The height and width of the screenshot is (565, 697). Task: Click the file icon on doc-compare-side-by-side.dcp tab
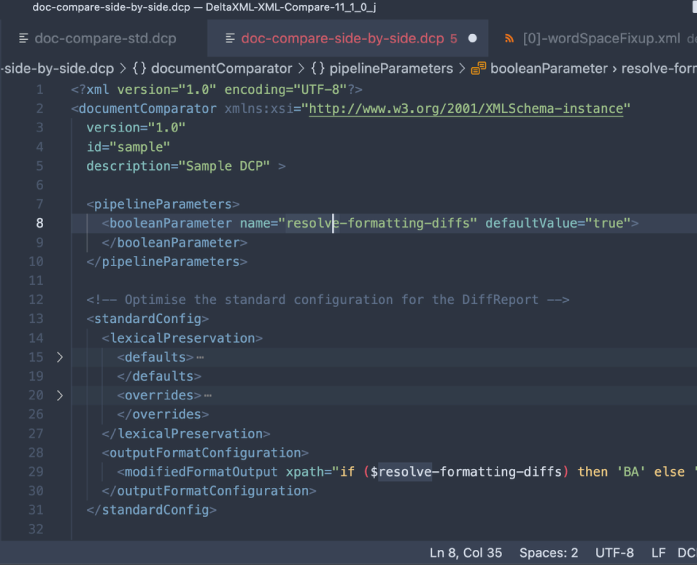click(x=229, y=39)
